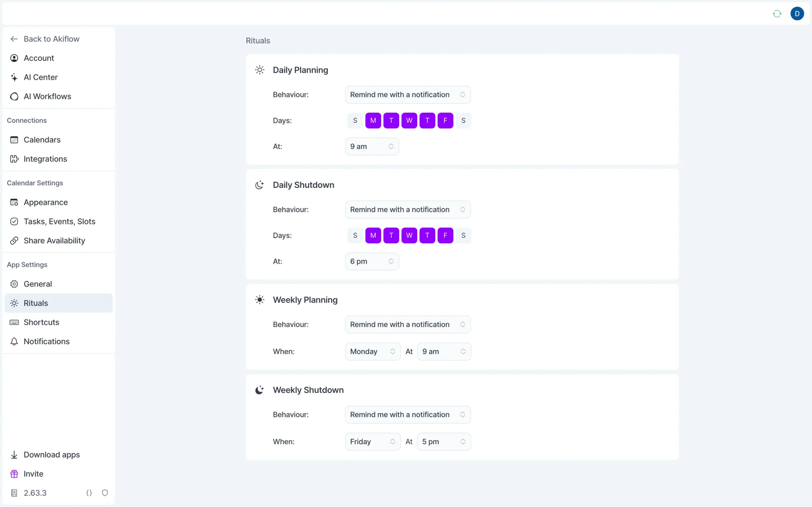812x507 pixels.
Task: Enable Sunday for Daily Planning days
Action: [x=355, y=120]
